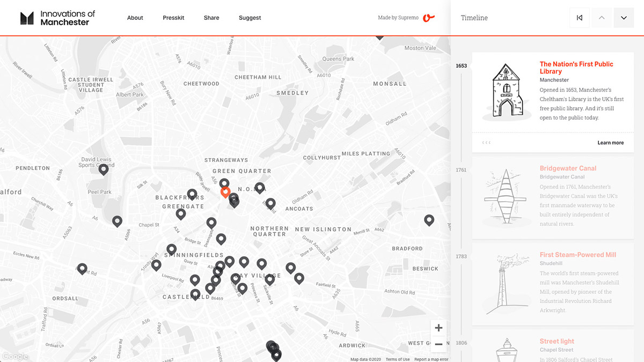Visit the Made by Supremo link
Viewport: 644px width, 362px height.
pyautogui.click(x=398, y=18)
